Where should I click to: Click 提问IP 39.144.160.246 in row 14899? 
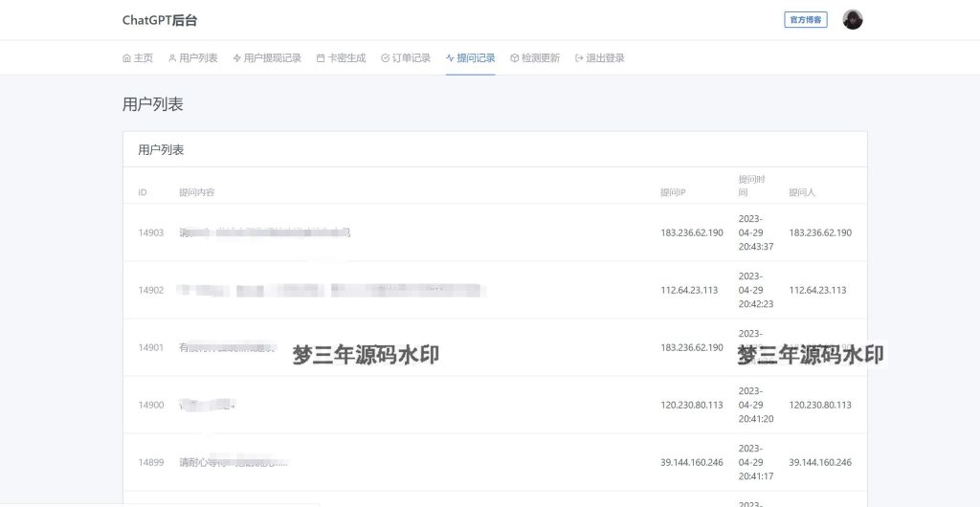692,463
